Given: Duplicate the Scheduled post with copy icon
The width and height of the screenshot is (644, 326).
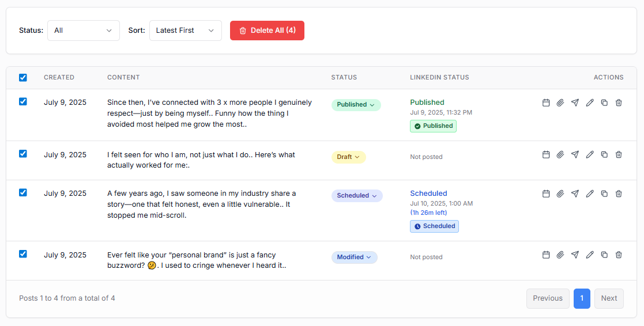Looking at the screenshot, I should click(x=604, y=194).
